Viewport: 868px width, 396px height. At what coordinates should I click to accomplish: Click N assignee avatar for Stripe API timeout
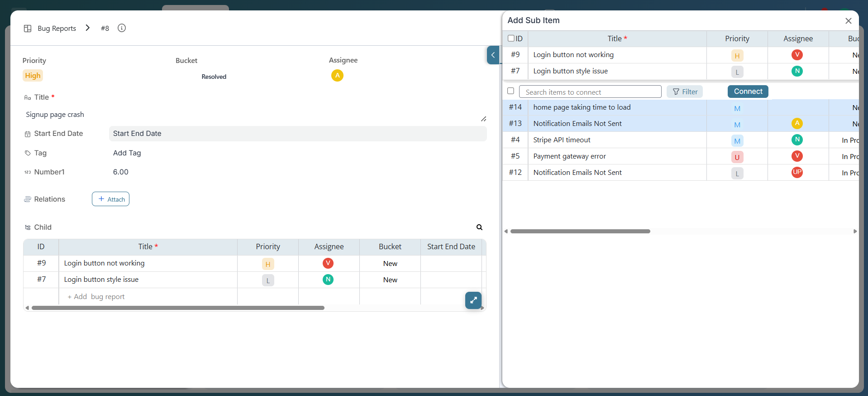coord(797,140)
